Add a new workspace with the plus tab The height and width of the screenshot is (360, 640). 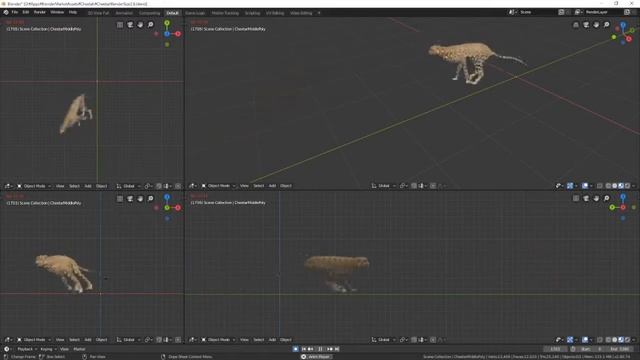pos(319,13)
